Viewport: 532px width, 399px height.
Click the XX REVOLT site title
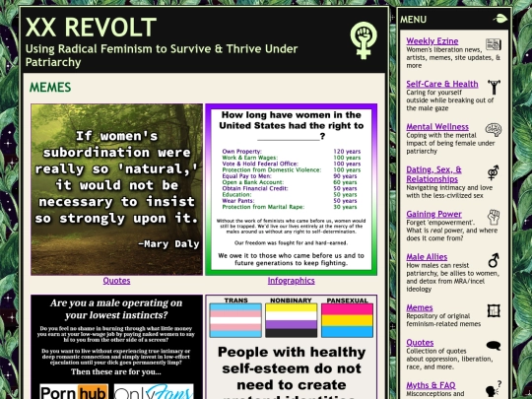(x=91, y=28)
